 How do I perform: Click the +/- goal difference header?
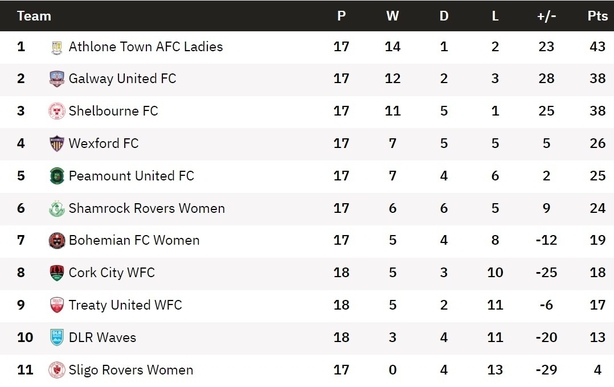pos(546,16)
